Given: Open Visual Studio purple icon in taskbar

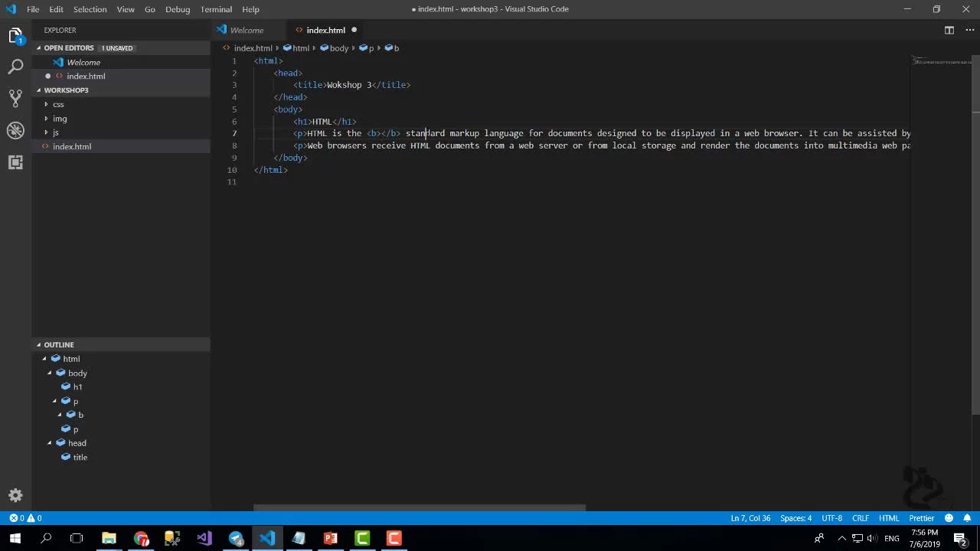Looking at the screenshot, I should coord(204,538).
